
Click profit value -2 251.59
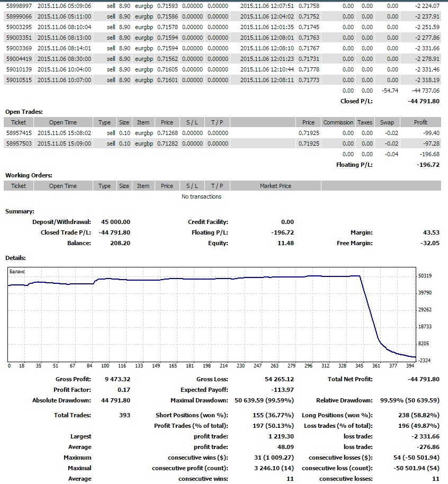tap(427, 27)
